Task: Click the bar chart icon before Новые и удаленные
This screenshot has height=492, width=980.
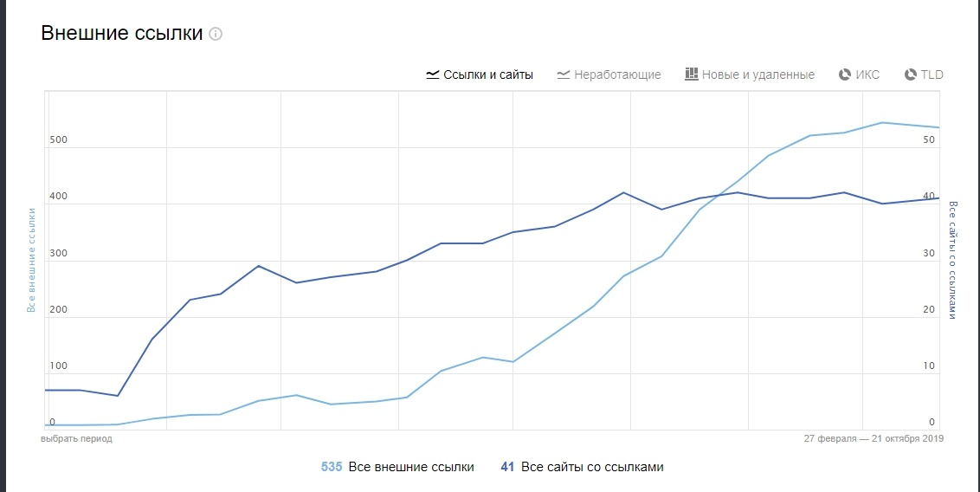Action: tap(691, 74)
